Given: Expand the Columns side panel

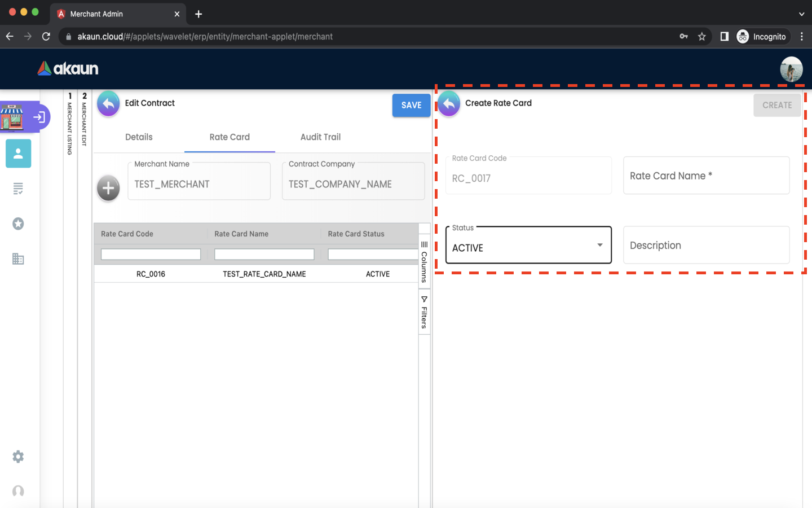Looking at the screenshot, I should [424, 262].
